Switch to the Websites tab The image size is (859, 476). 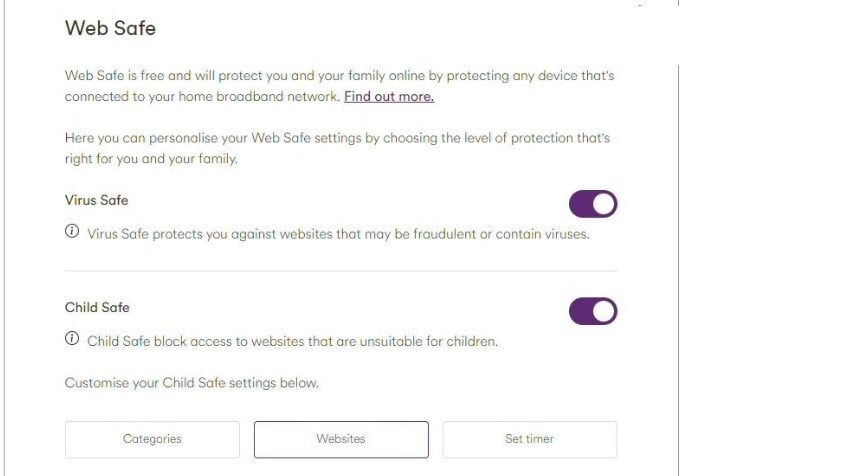click(341, 439)
